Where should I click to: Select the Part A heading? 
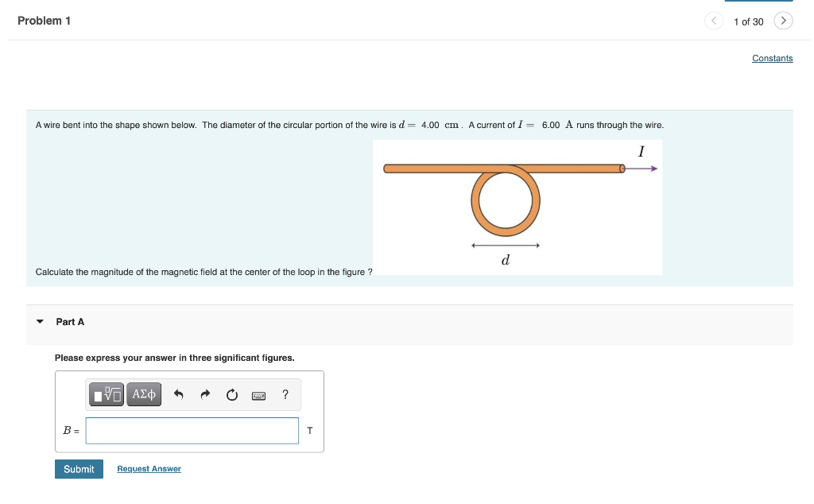pos(70,321)
